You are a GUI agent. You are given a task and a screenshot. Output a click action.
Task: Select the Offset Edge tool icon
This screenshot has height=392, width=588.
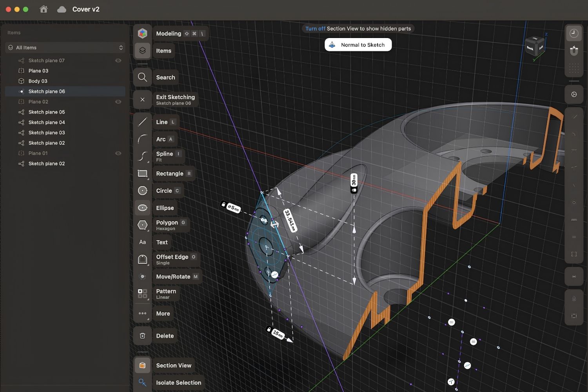point(142,259)
